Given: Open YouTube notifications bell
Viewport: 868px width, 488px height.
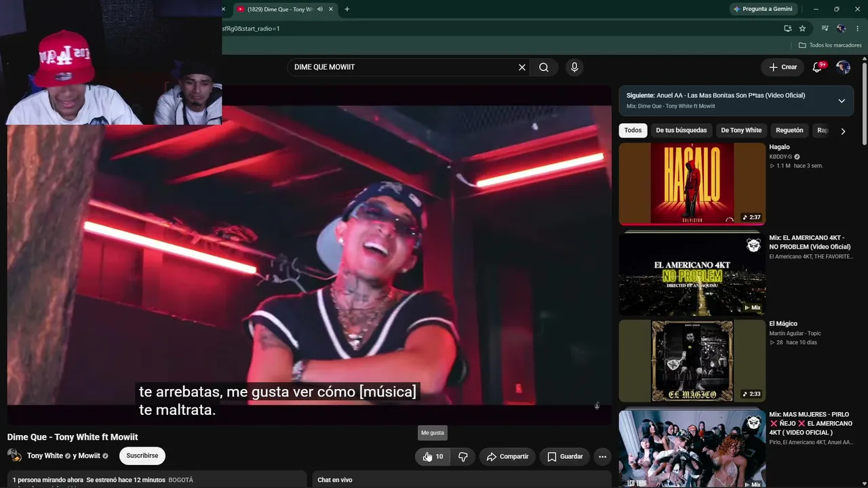Looking at the screenshot, I should pos(817,67).
